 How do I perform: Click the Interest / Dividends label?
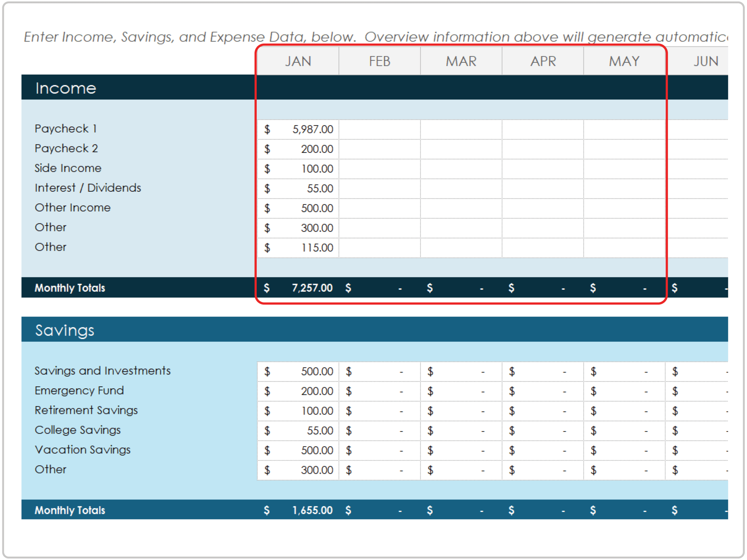click(x=88, y=188)
